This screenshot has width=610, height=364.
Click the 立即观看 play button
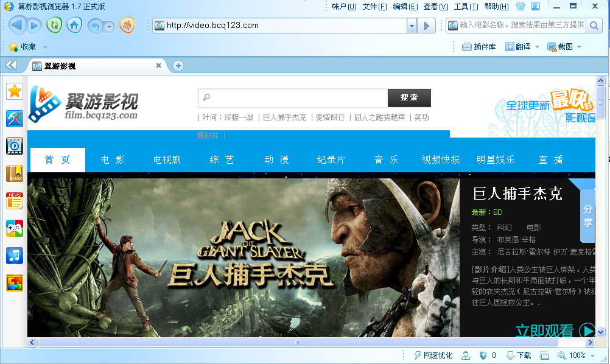pyautogui.click(x=555, y=331)
